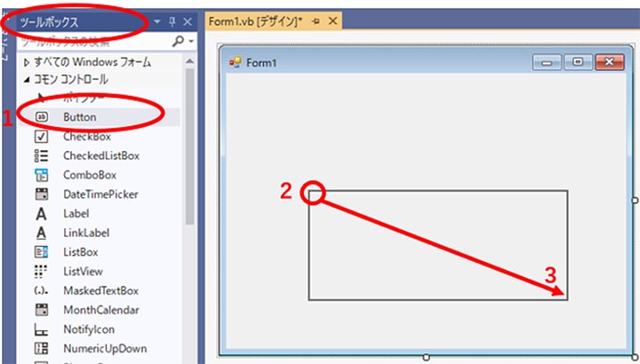Pin the toolbox panel (auto-hide)
The image size is (640, 364).
(172, 22)
